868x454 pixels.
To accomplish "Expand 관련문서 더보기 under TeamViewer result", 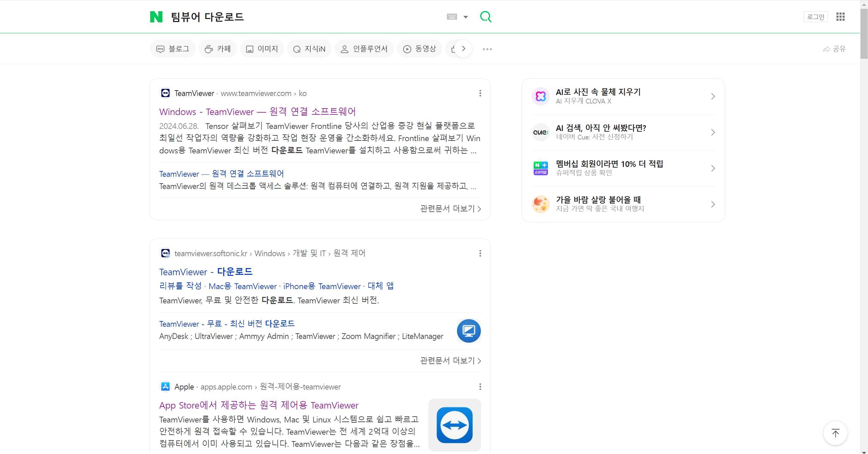I will point(450,209).
